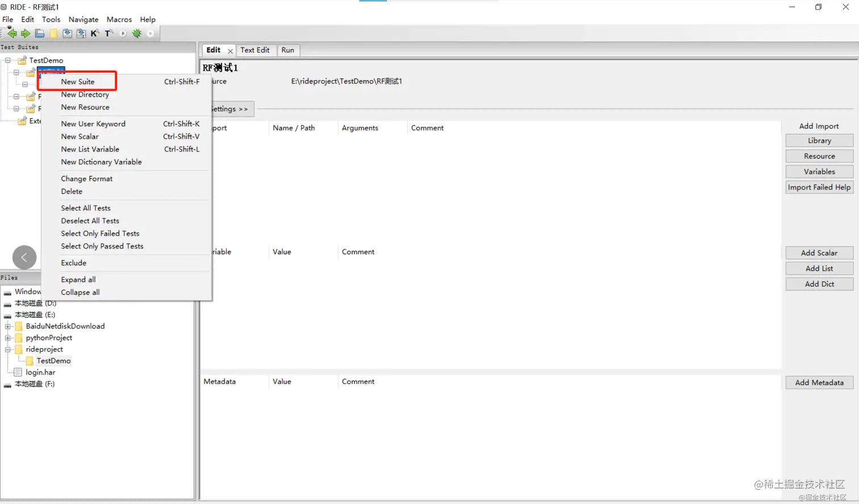The width and height of the screenshot is (859, 504).
Task: Click the Import Failed Help button
Action: point(819,187)
